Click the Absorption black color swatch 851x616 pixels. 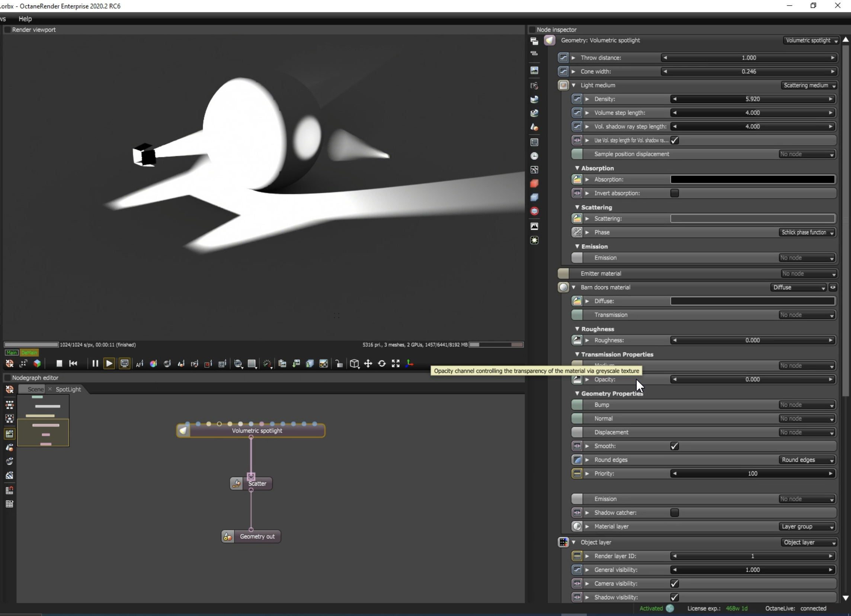(752, 180)
